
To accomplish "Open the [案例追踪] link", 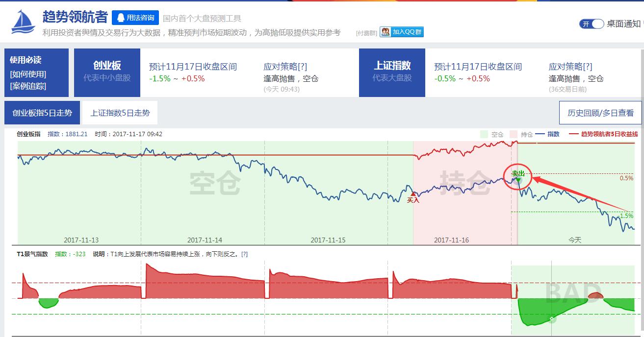I will (x=28, y=86).
